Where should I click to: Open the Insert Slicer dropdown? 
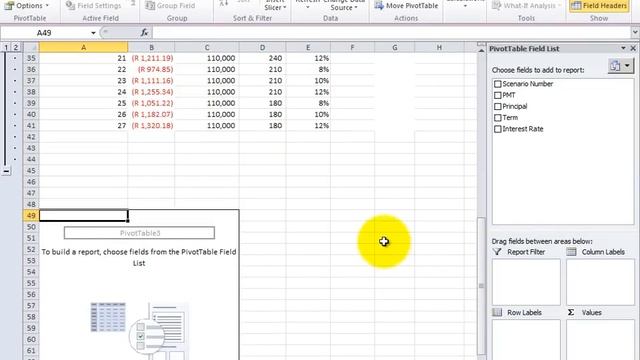275,5
